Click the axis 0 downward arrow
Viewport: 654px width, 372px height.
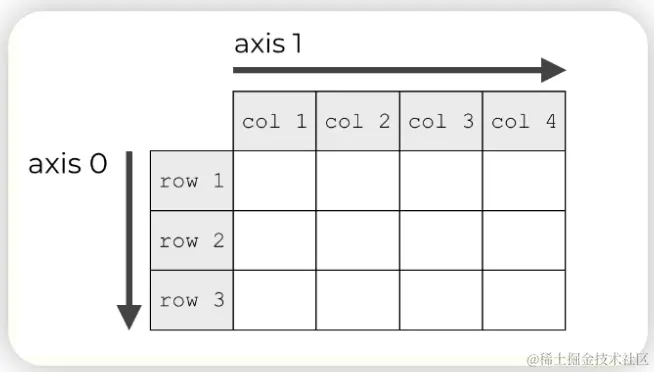pyautogui.click(x=129, y=241)
